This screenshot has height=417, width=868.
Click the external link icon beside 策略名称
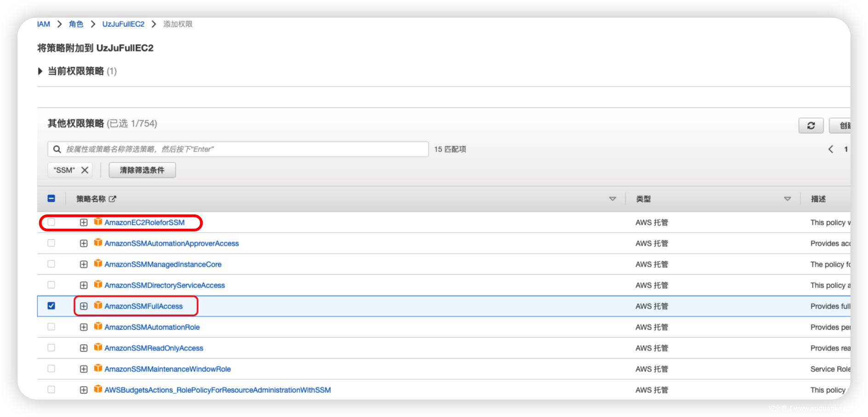113,199
